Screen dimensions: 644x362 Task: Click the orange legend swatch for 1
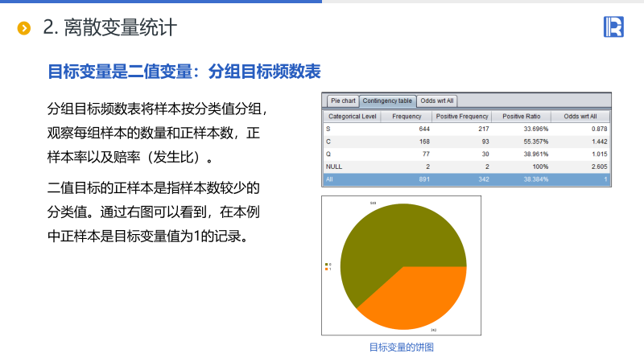327,269
